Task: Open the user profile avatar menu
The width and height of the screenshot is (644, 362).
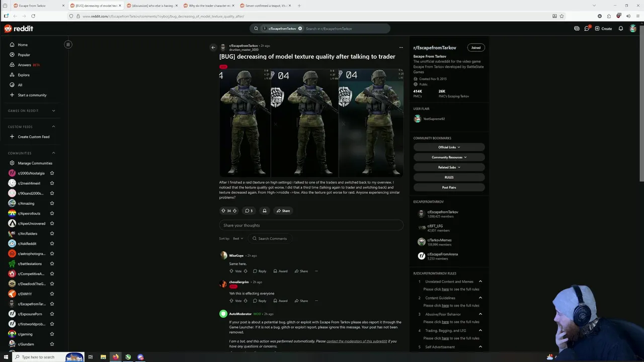Action: pos(633,29)
